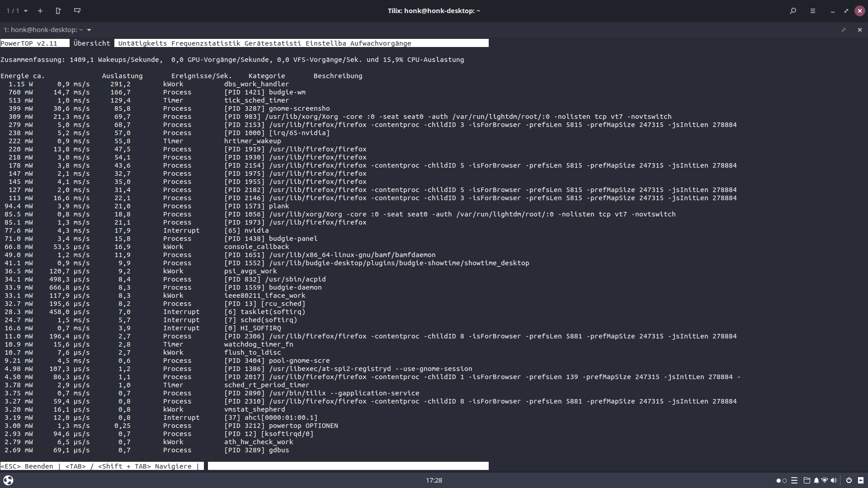Select the [PID 3289] gdbus row
This screenshot has width=868, height=488.
point(145,450)
